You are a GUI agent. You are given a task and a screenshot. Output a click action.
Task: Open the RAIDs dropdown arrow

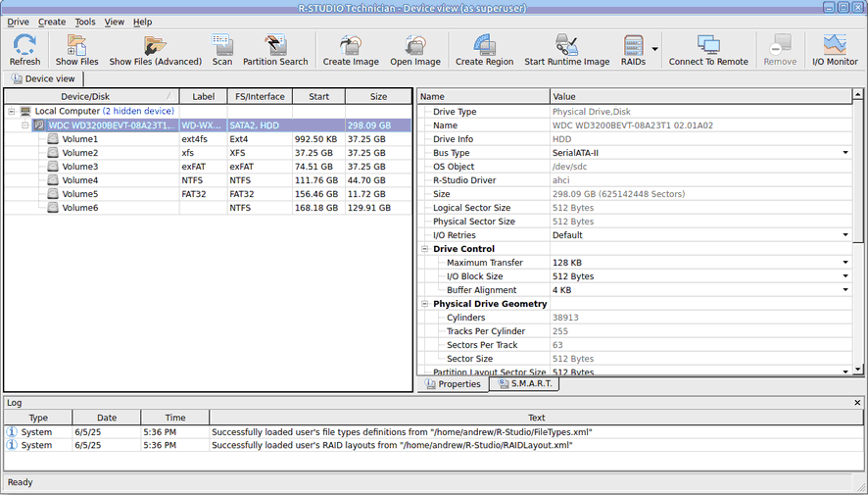click(x=654, y=48)
